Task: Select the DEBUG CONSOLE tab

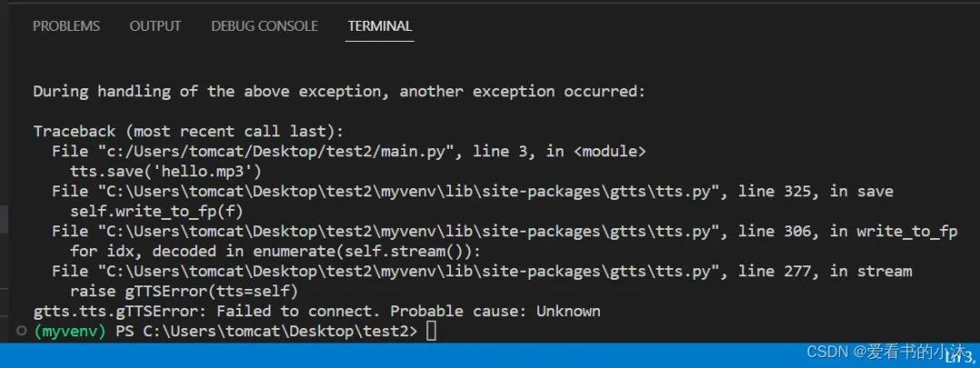Action: [264, 26]
